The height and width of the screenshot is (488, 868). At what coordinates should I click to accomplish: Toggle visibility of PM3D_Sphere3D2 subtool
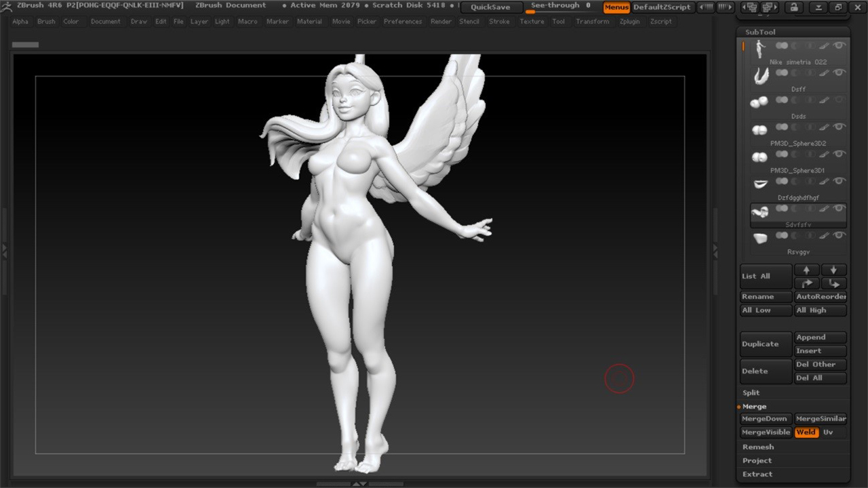tap(840, 127)
